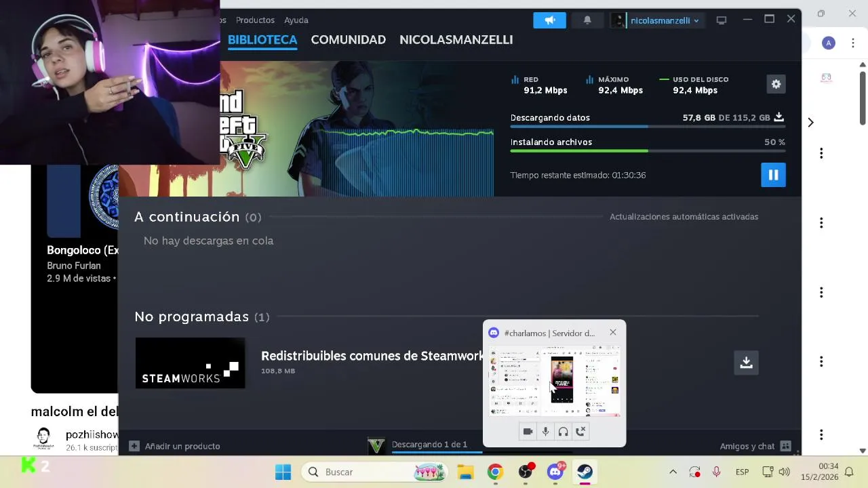Open Bongoloco video title in YouTube
This screenshot has width=868, height=488.
[x=83, y=250]
